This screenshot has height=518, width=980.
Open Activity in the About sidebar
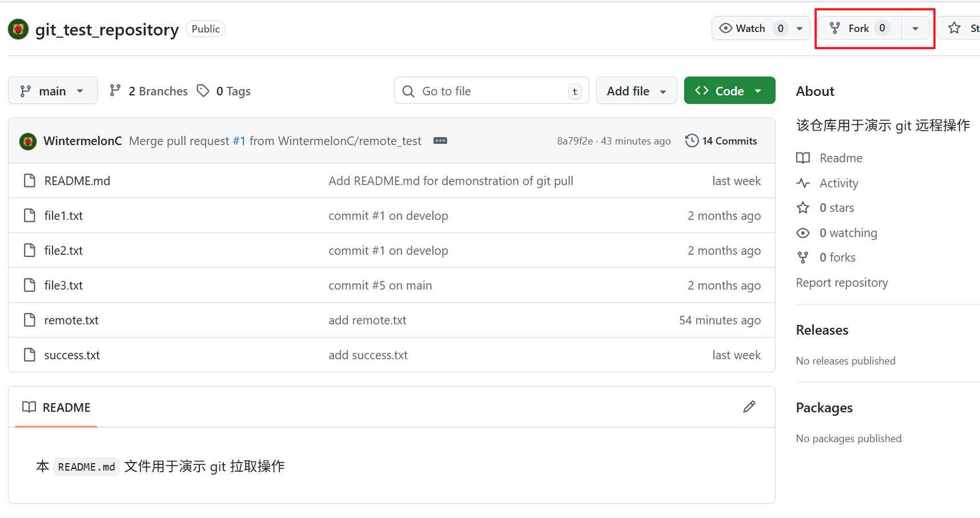click(x=838, y=183)
